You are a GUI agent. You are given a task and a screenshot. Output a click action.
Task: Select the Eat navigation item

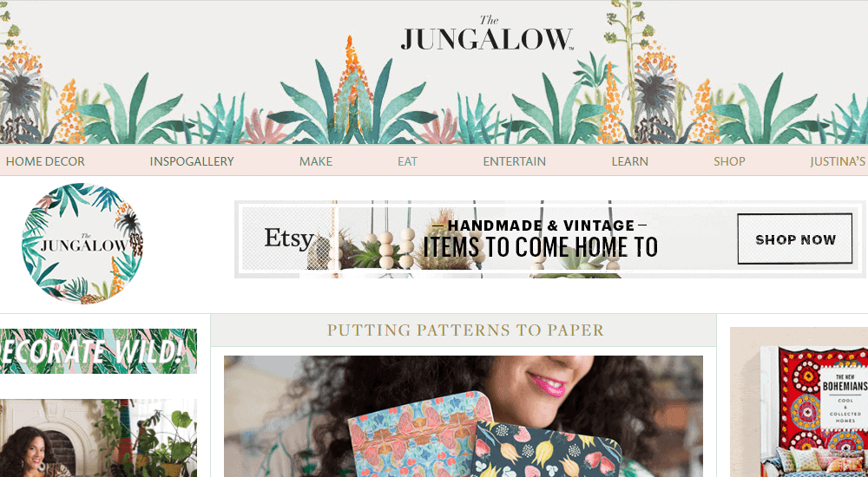point(407,161)
